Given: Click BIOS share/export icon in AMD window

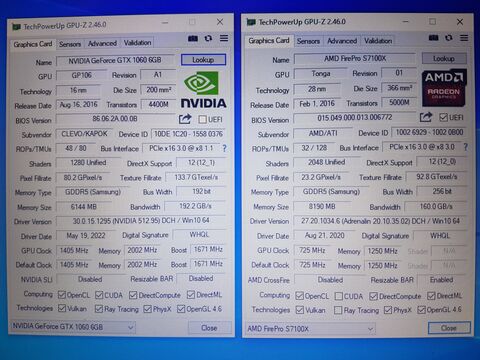Looking at the screenshot, I should [426, 117].
